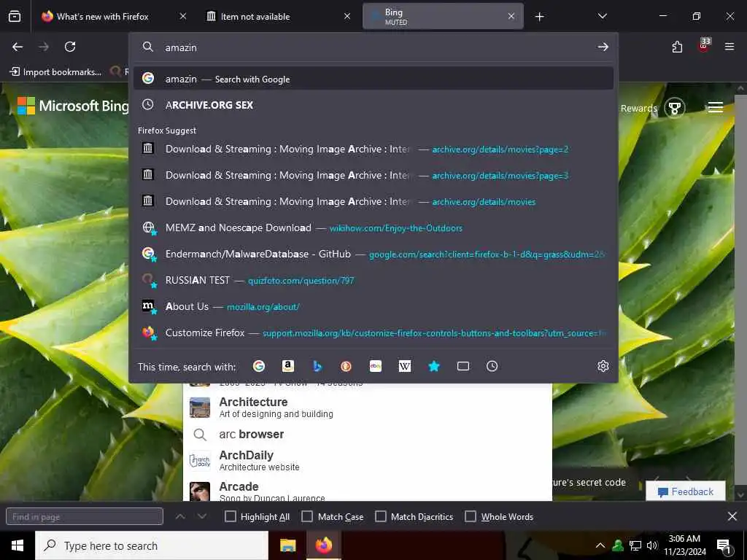Open Bing Rewards trophy icon
The image size is (747, 560).
click(675, 108)
